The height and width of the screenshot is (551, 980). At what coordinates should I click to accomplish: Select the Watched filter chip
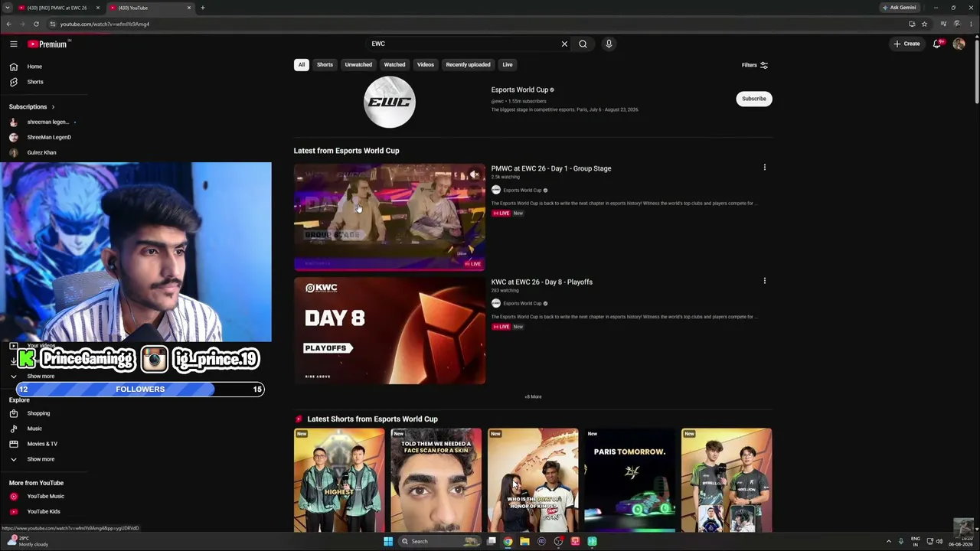pos(394,64)
